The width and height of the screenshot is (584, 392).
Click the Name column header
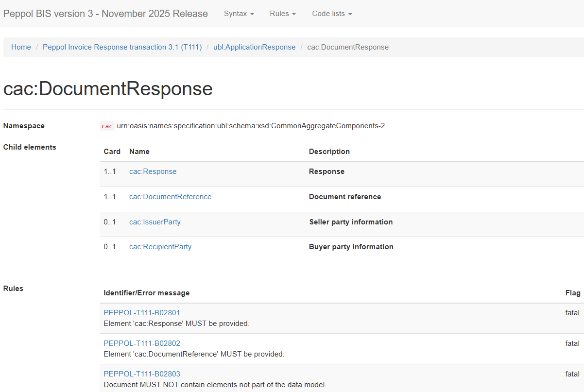point(139,152)
